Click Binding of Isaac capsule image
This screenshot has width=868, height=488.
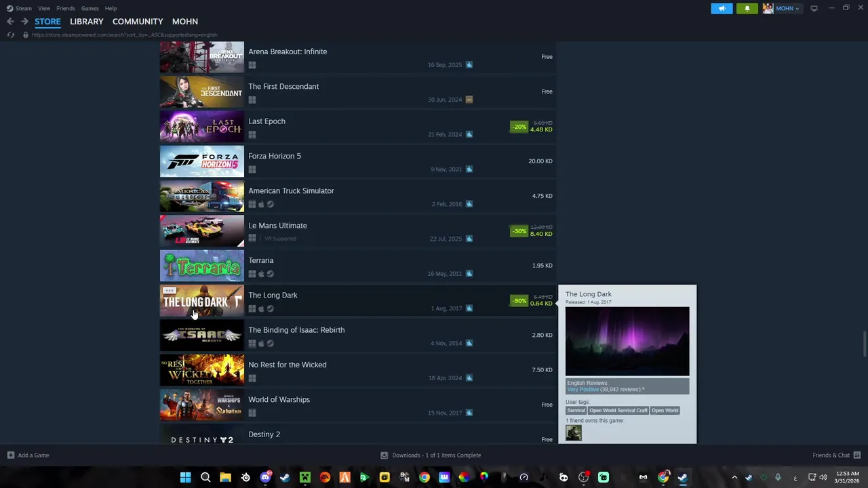coord(201,335)
